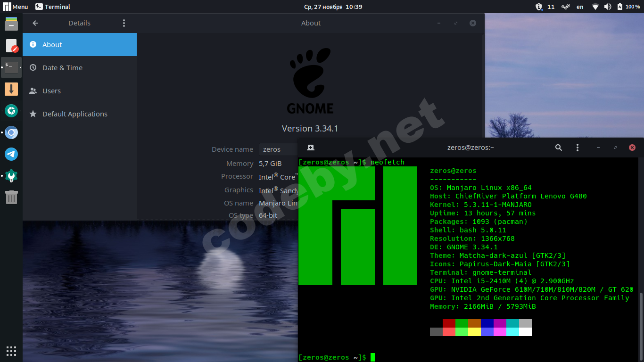Click the 'DE: GNOME 3.34.1' line

pos(464,247)
